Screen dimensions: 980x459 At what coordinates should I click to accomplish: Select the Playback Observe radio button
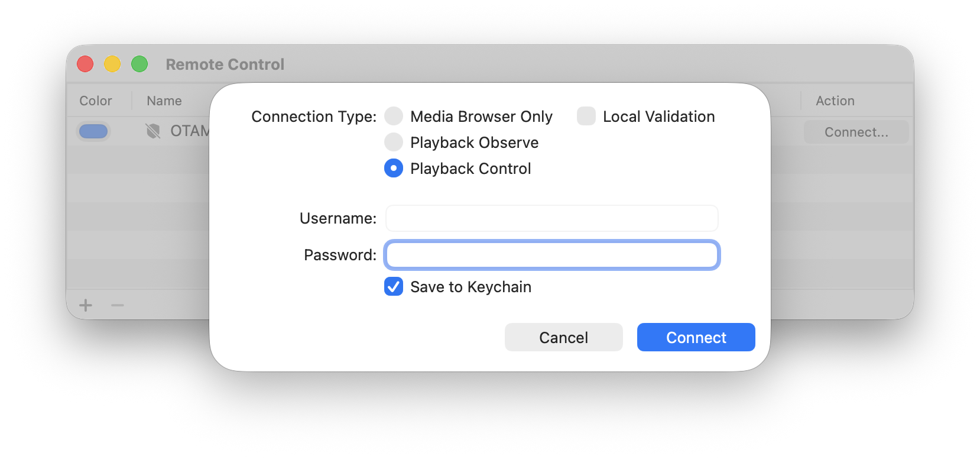click(393, 142)
